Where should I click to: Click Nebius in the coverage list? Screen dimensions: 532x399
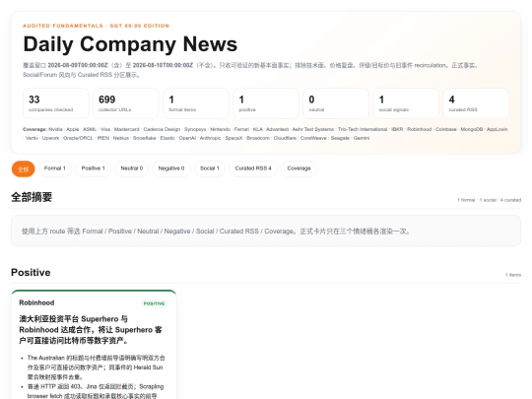121,138
